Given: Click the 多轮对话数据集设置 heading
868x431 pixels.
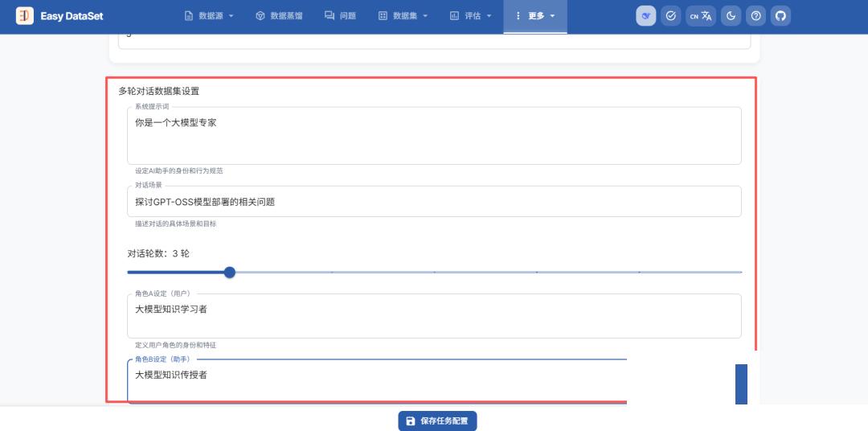Looking at the screenshot, I should (159, 91).
